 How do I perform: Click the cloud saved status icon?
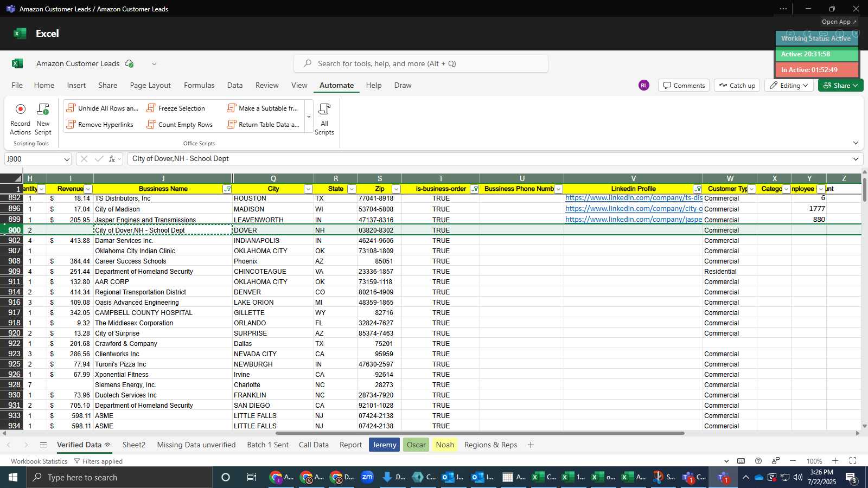pyautogui.click(x=129, y=64)
